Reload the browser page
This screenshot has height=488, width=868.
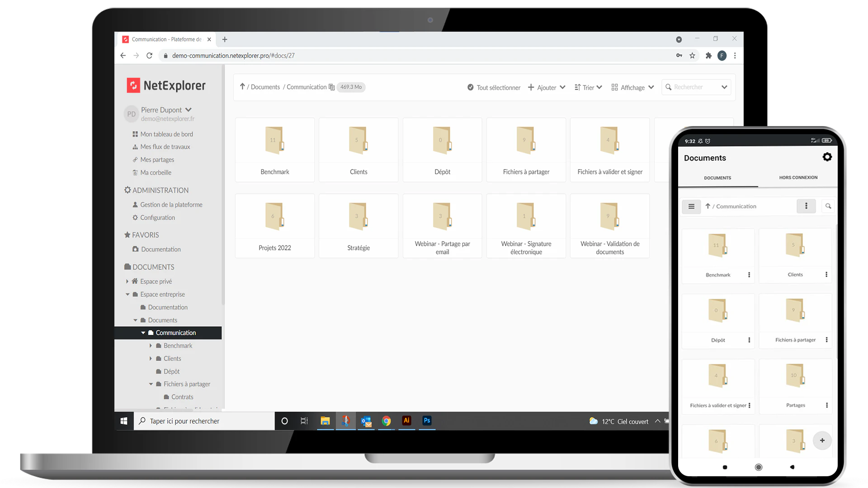point(150,56)
